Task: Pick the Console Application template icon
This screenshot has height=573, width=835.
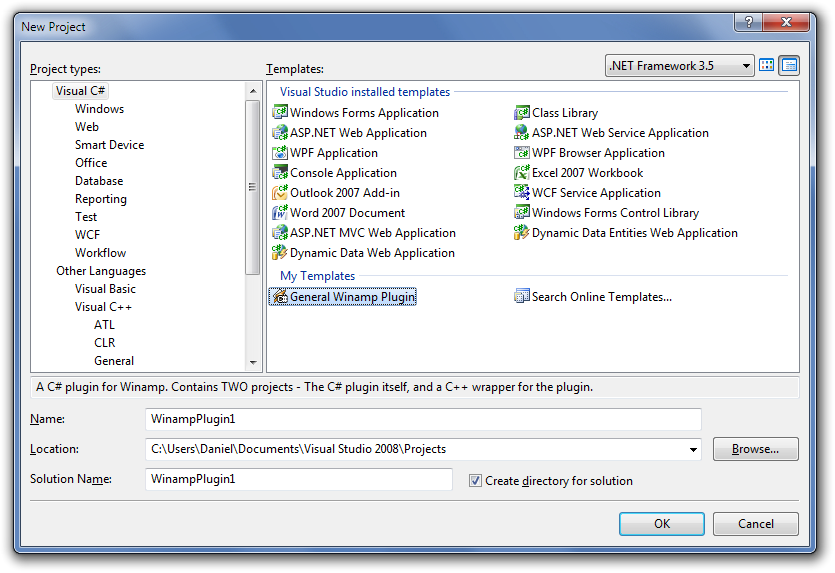Action: [x=280, y=173]
